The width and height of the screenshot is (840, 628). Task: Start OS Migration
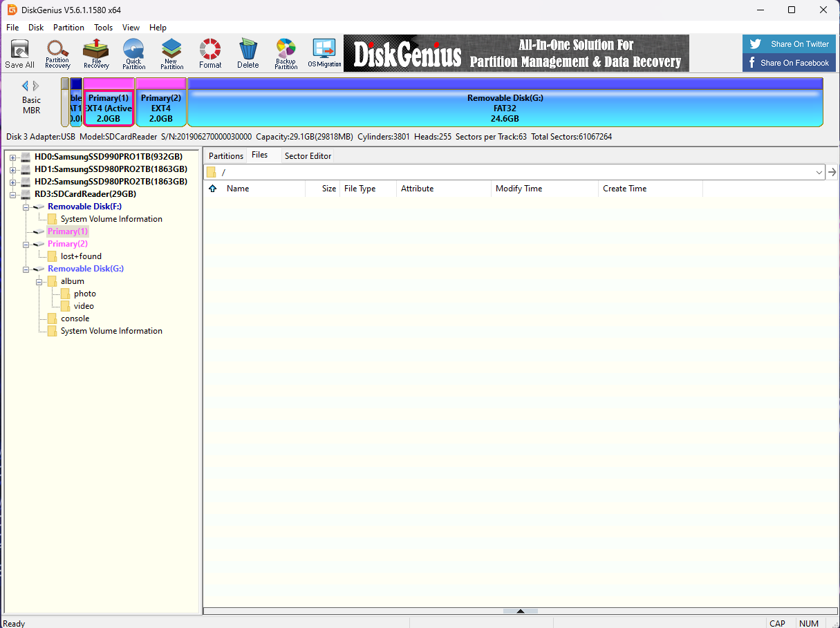(324, 53)
